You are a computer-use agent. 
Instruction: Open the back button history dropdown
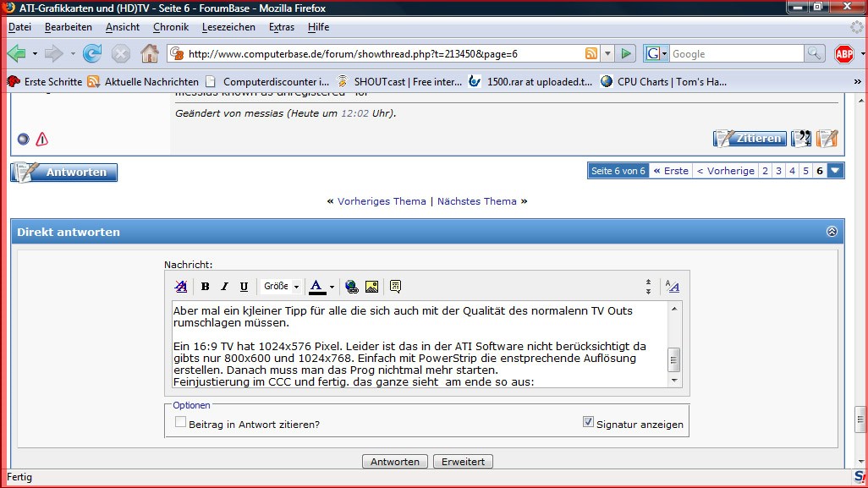click(x=35, y=53)
